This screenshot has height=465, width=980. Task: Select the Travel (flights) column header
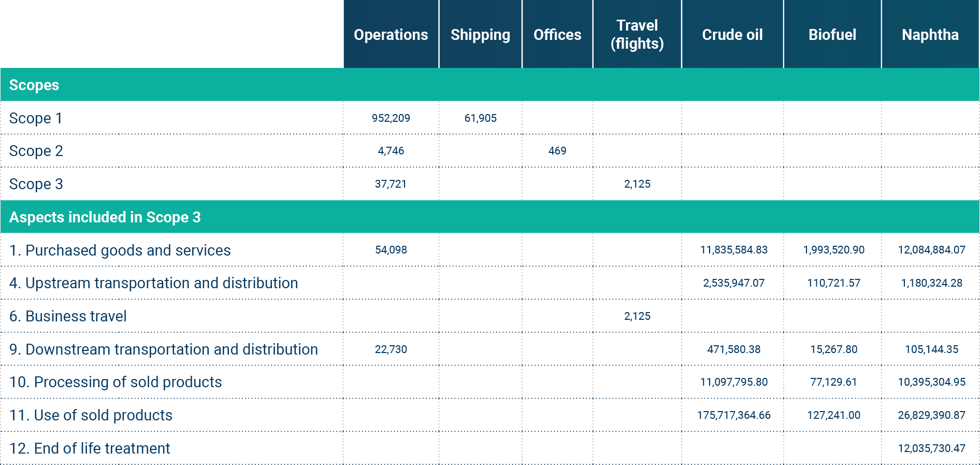click(x=637, y=34)
